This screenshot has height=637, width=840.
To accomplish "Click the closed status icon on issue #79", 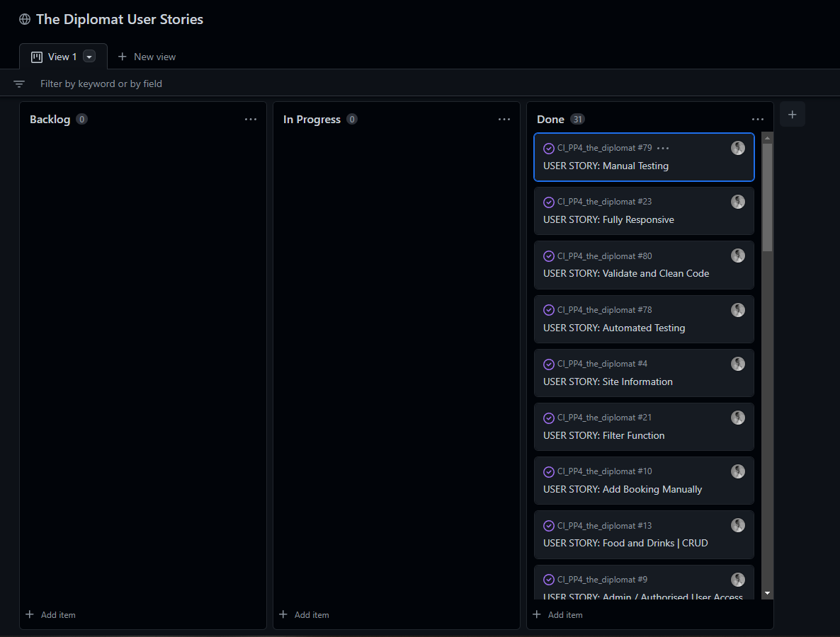I will [549, 148].
